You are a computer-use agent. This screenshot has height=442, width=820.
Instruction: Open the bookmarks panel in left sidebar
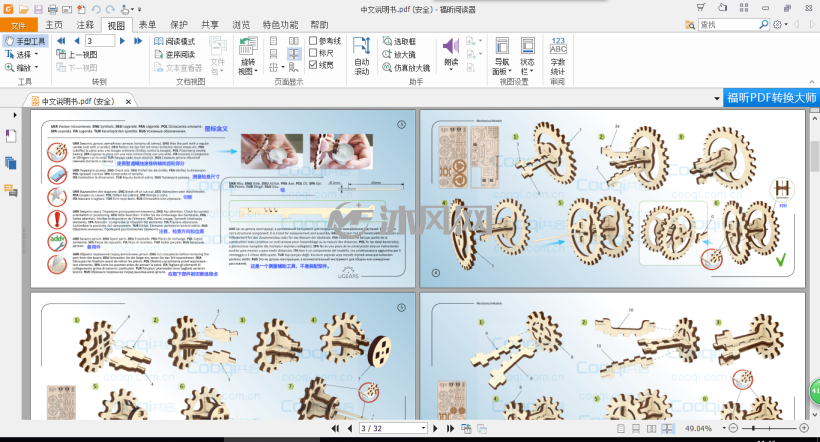tap(10, 137)
